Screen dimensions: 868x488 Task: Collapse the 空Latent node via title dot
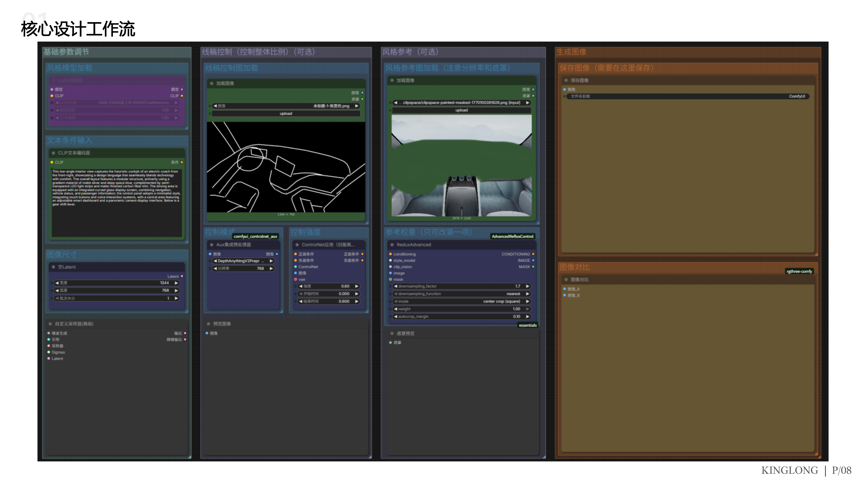click(53, 267)
